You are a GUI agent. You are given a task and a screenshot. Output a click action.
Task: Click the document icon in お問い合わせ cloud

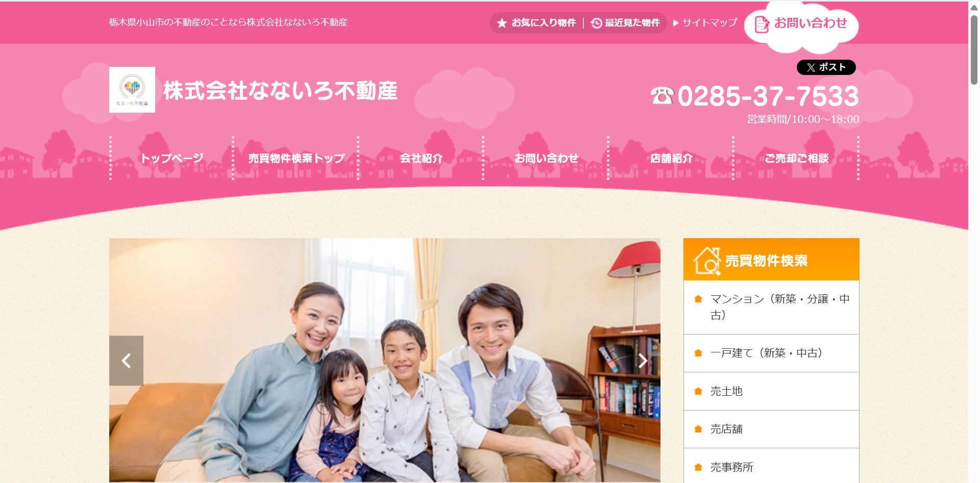pos(762,24)
